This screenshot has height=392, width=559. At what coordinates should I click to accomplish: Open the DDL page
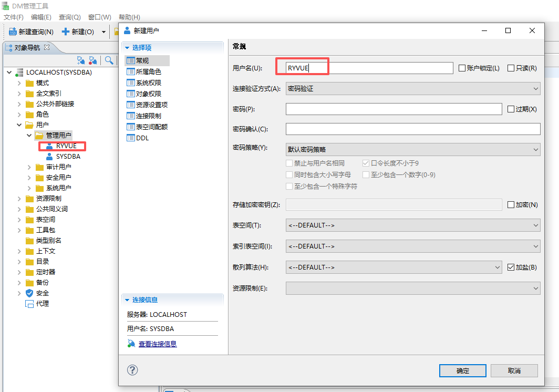point(138,138)
